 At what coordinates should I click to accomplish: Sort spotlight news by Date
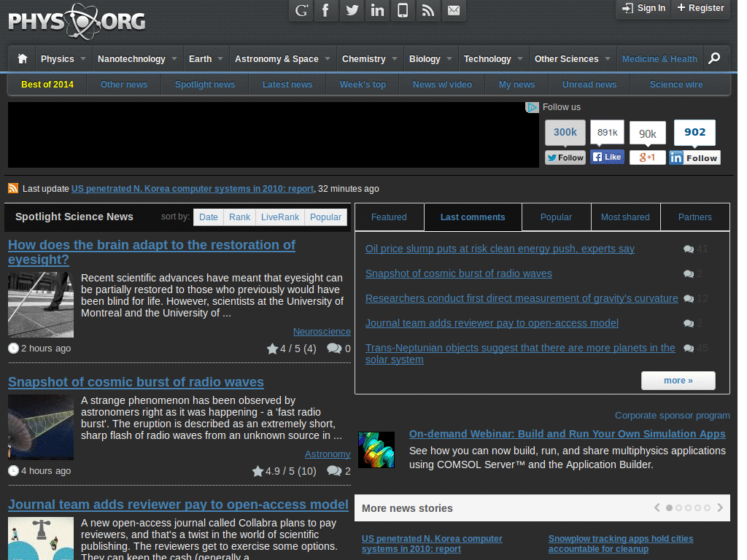[x=208, y=217]
